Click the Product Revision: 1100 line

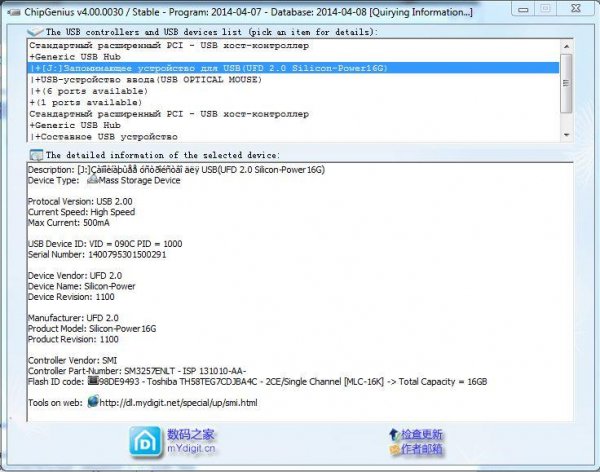73,339
